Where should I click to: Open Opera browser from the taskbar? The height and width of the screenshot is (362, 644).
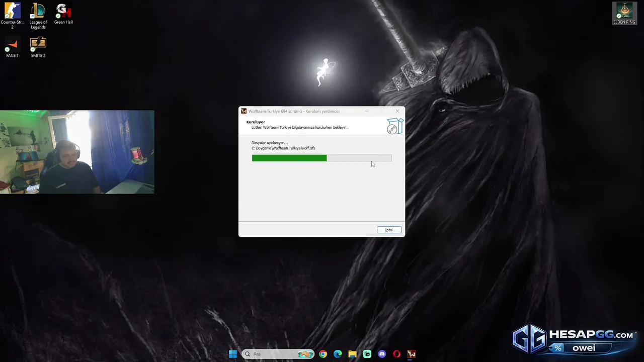(397, 354)
